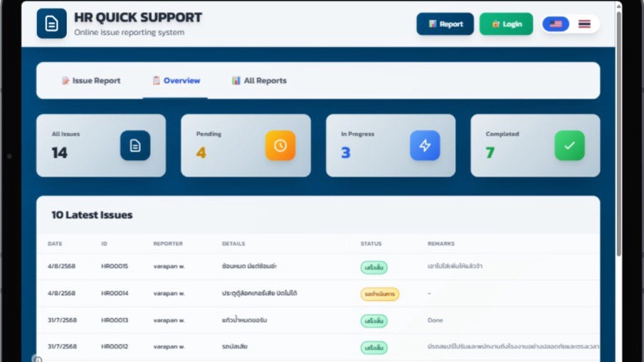Click the orange clock Pending icon
644x362 pixels.
pyautogui.click(x=280, y=145)
